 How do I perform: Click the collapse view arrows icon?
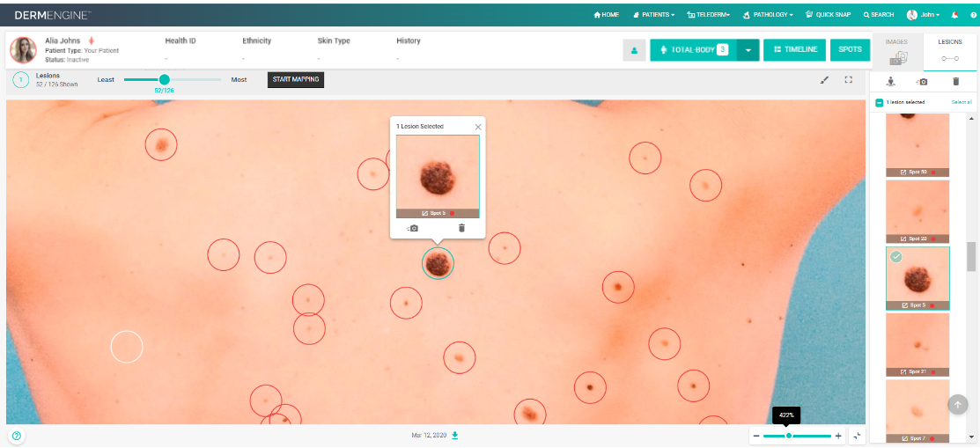(856, 436)
